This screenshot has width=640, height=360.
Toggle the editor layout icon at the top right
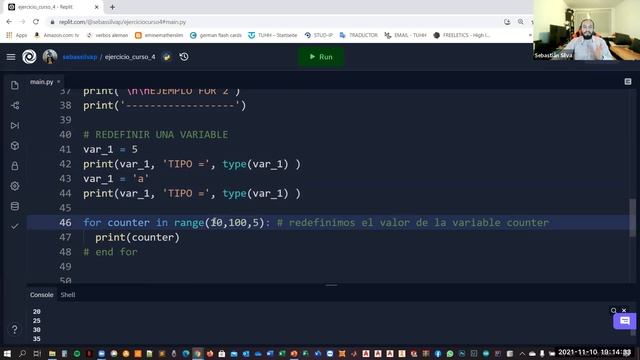point(628,82)
